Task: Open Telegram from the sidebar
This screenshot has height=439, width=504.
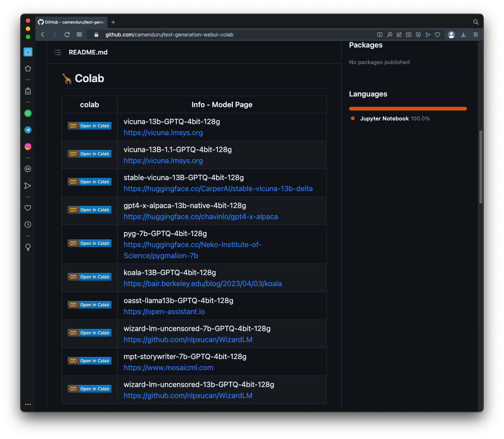Action: tap(28, 130)
